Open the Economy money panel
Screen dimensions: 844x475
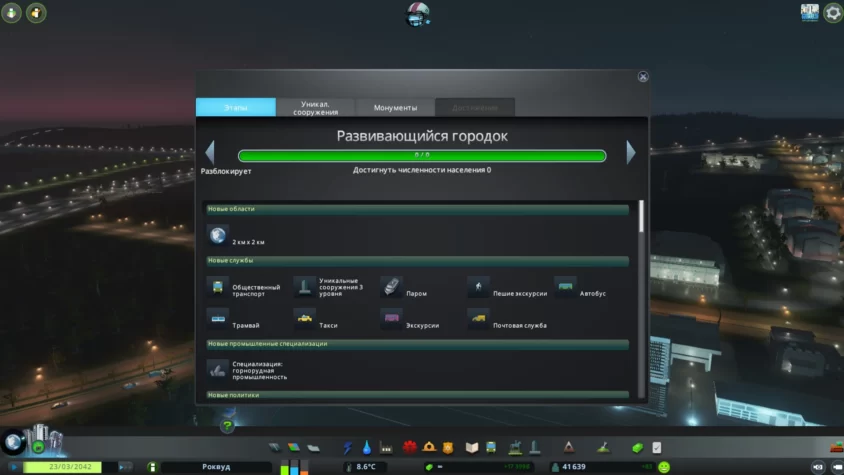pyautogui.click(x=637, y=448)
